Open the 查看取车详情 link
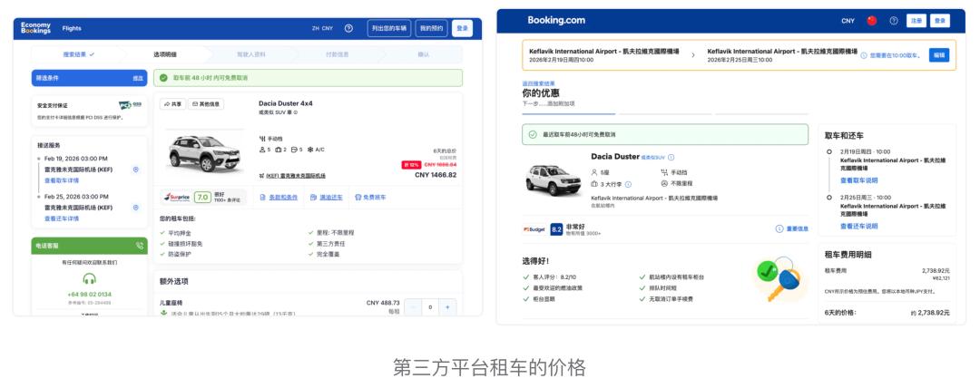Image resolution: width=980 pixels, height=388 pixels. click(62, 180)
